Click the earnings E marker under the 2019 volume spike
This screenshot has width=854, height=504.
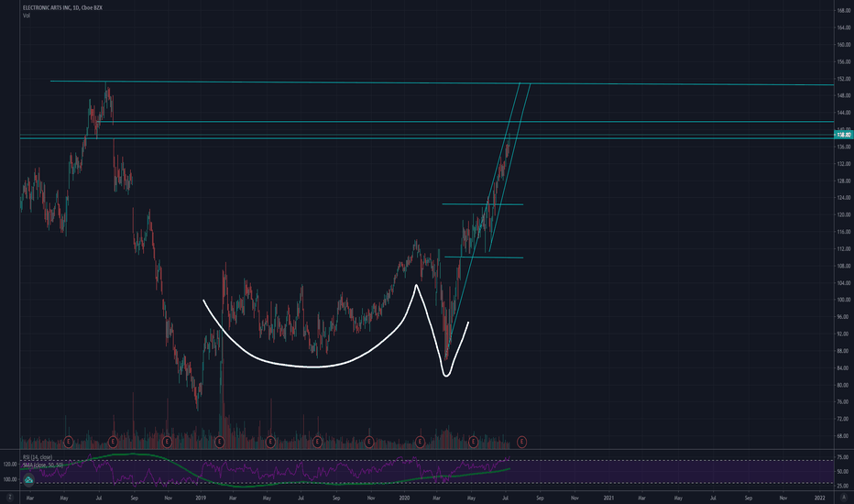click(220, 442)
